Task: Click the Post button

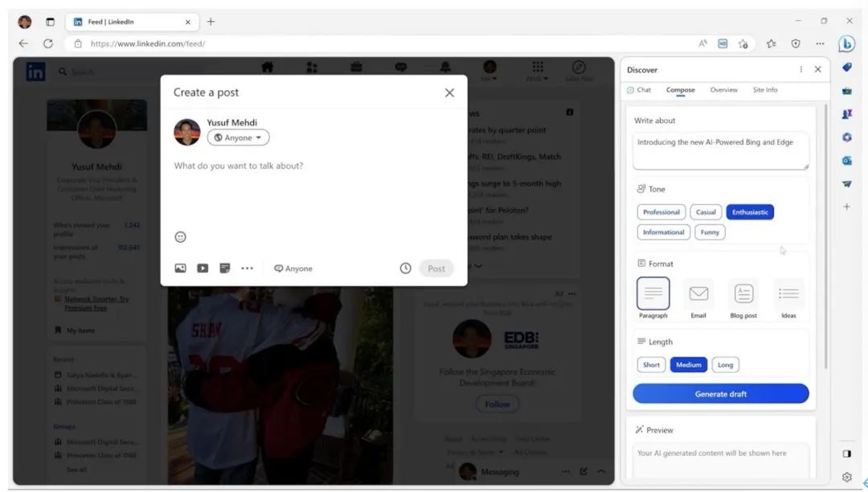Action: tap(436, 269)
